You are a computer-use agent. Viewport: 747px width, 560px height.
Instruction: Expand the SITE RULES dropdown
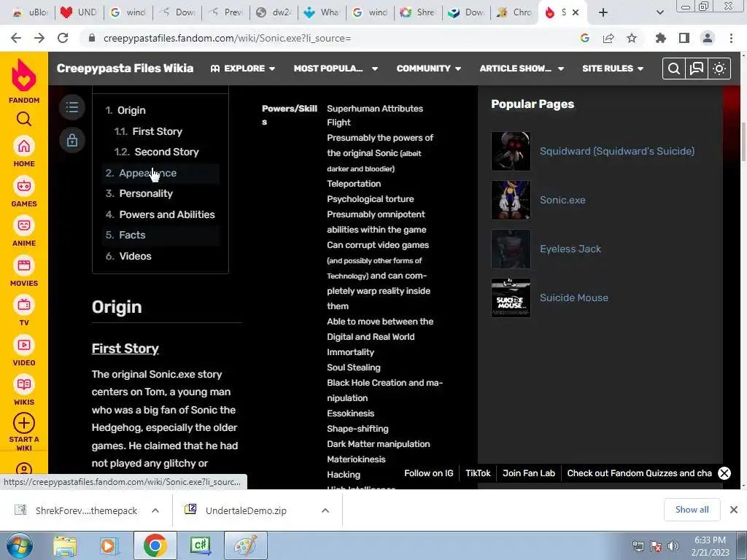coord(613,69)
